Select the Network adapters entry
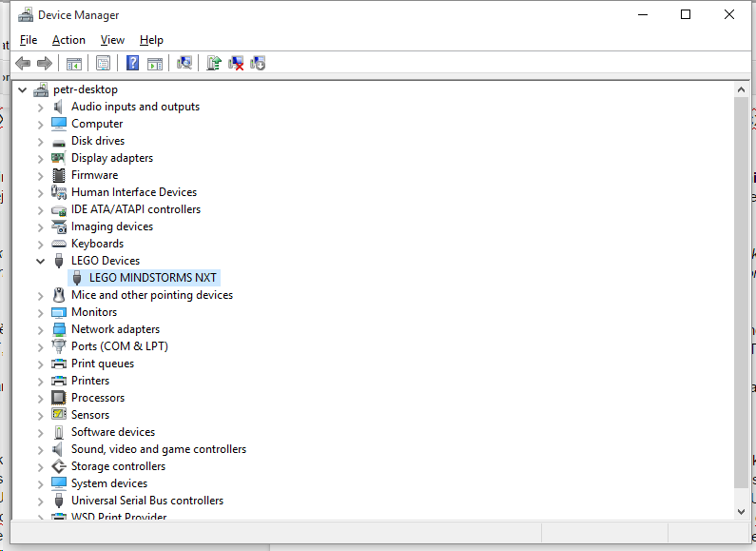 115,329
